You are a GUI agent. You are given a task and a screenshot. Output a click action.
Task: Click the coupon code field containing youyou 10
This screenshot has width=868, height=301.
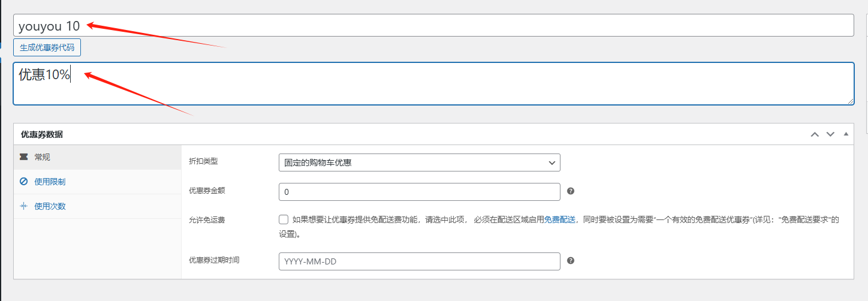[433, 26]
